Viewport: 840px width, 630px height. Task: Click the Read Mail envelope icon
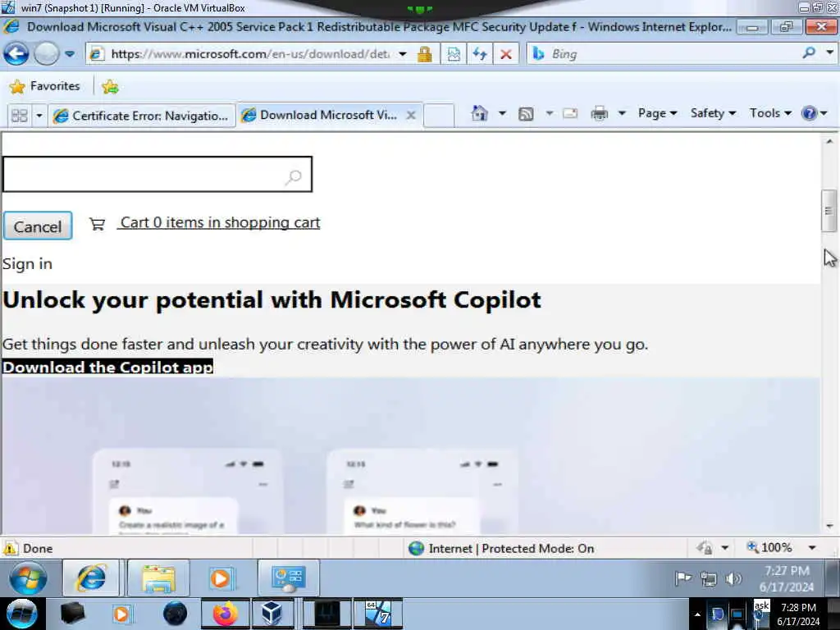570,113
